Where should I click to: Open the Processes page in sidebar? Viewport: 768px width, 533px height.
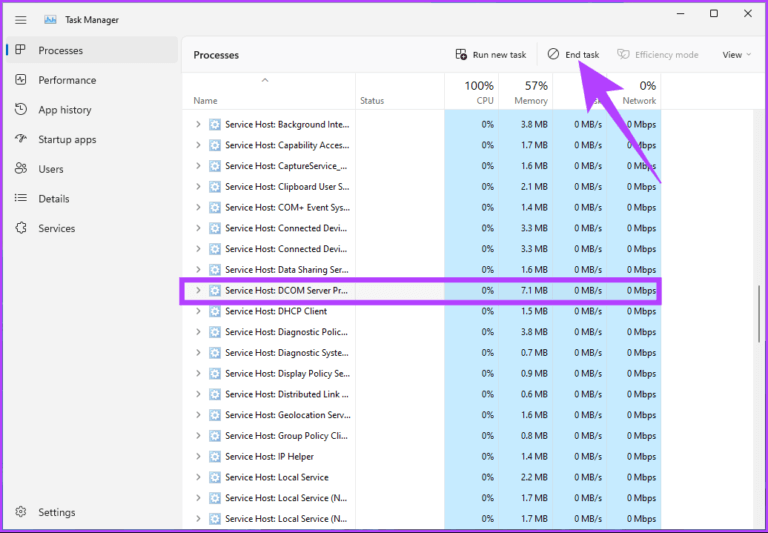[x=92, y=50]
